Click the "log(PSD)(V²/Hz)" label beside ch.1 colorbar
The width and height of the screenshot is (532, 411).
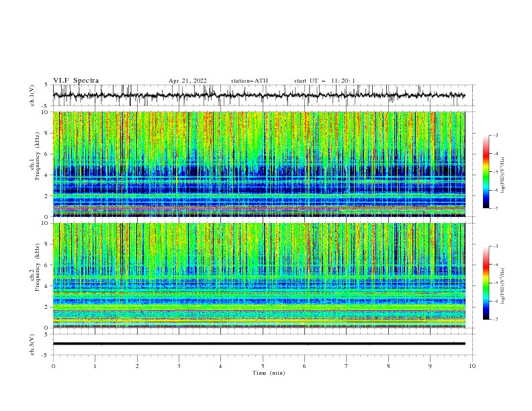[503, 175]
